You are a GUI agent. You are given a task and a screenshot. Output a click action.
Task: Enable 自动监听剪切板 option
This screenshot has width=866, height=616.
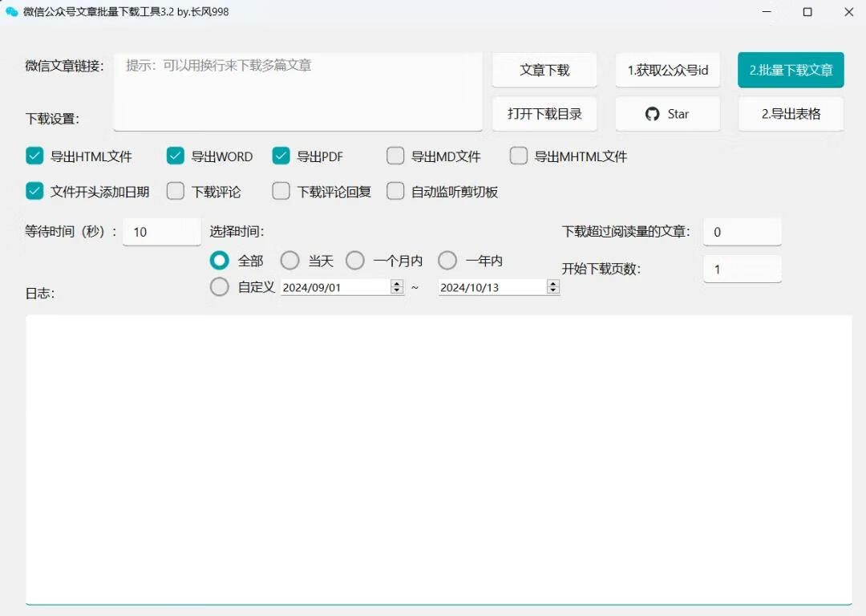395,191
